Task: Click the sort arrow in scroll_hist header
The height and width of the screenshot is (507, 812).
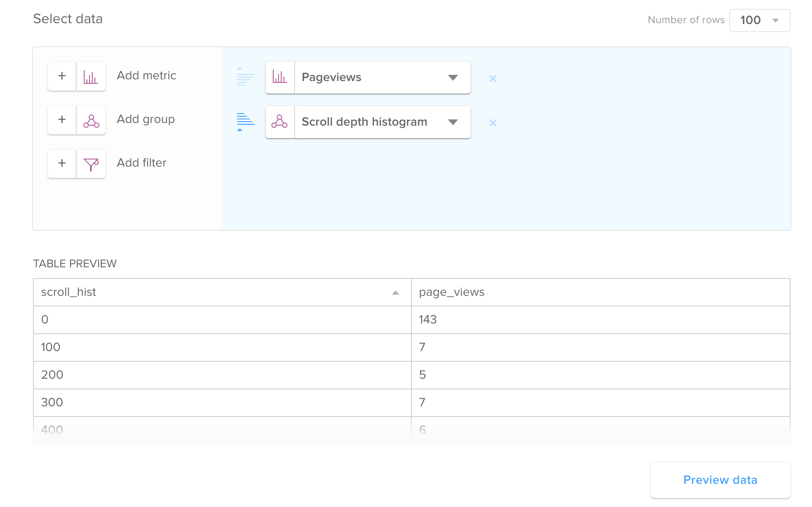Action: (x=395, y=293)
